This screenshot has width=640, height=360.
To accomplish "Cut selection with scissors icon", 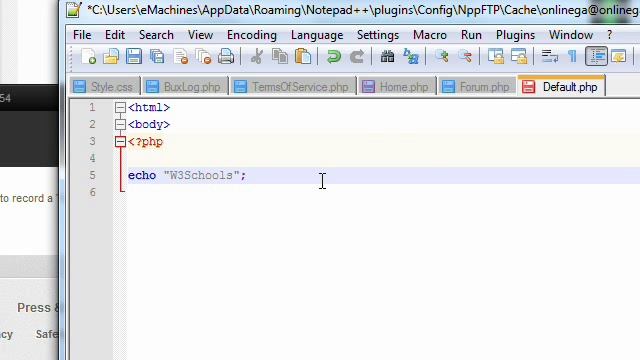I will 257,56.
